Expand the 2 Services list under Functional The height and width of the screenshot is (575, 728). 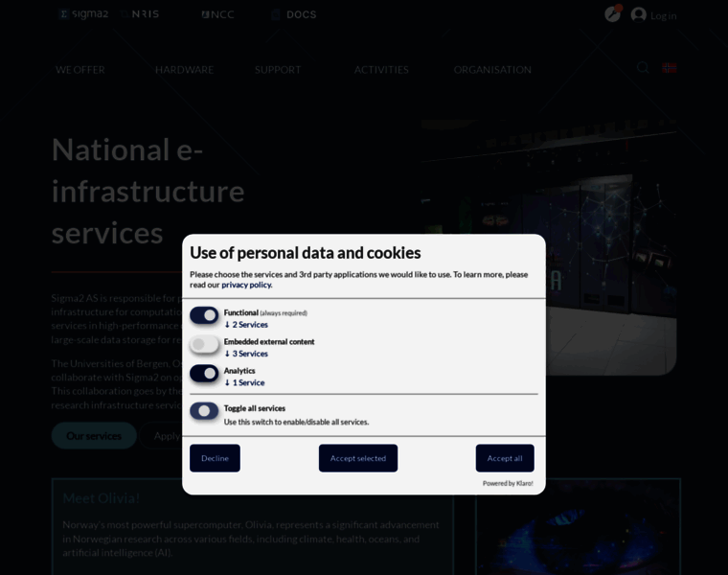(x=246, y=325)
